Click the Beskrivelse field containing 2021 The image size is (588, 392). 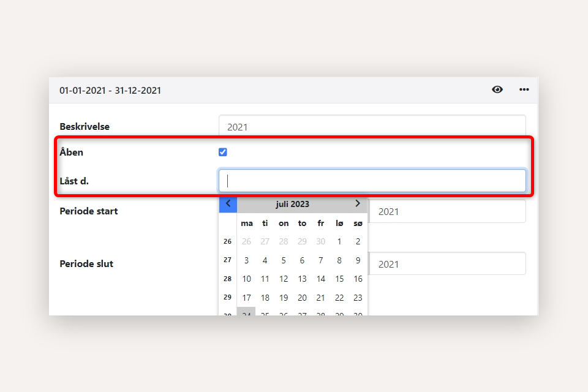pos(372,127)
